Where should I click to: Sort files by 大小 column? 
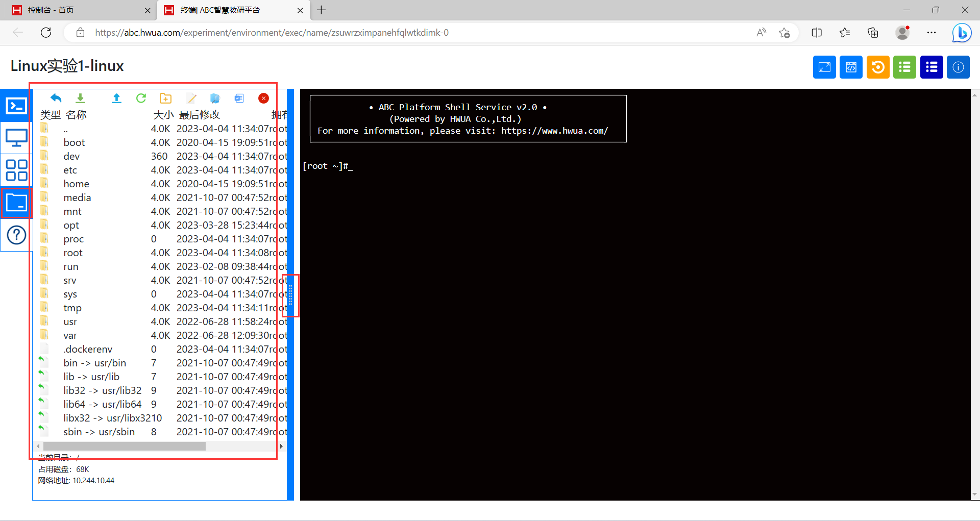[163, 115]
